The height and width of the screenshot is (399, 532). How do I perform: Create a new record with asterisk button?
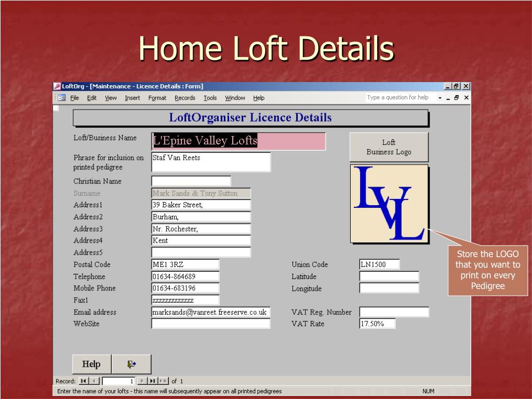(x=163, y=381)
